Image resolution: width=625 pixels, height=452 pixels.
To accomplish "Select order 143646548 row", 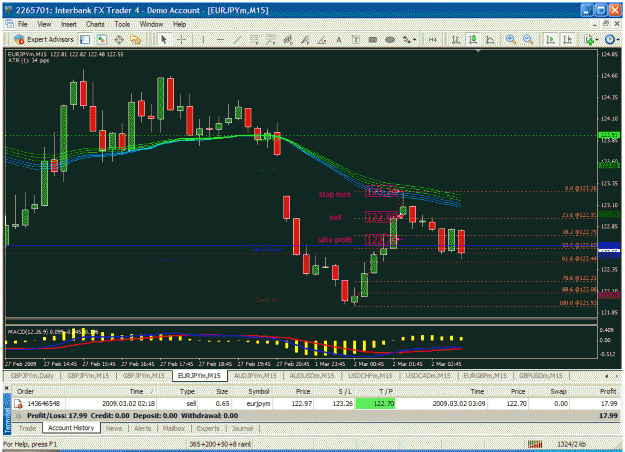I will 316,403.
